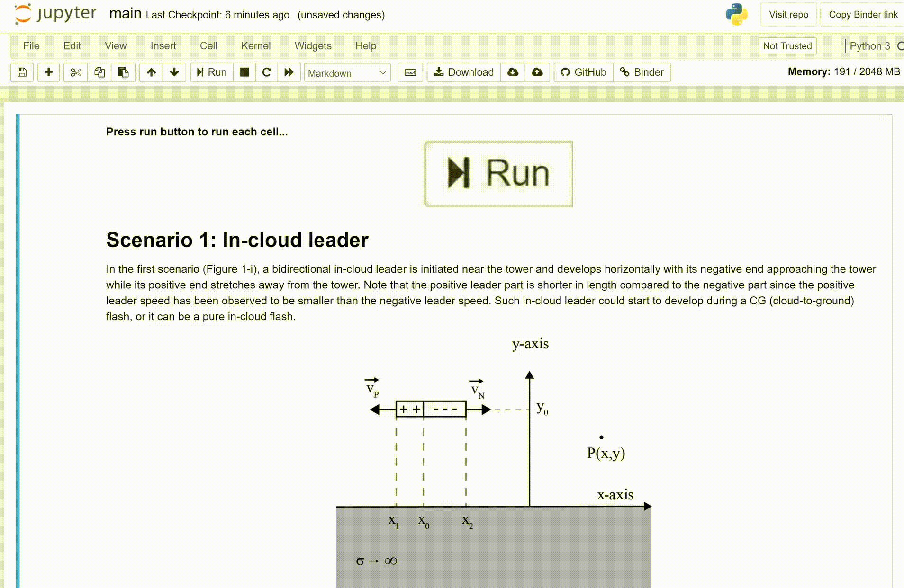Cut selected cells with scissors icon
The width and height of the screenshot is (904, 588).
[76, 72]
